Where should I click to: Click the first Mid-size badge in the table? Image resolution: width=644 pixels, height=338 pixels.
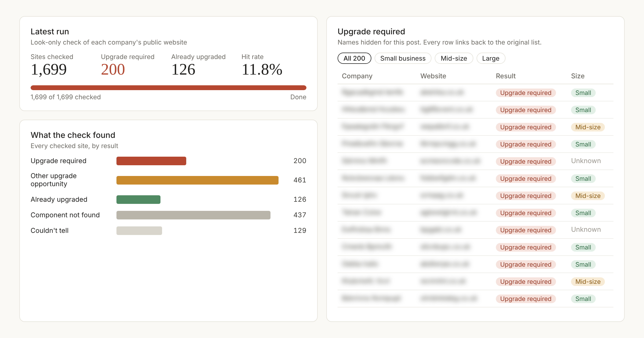pos(588,127)
